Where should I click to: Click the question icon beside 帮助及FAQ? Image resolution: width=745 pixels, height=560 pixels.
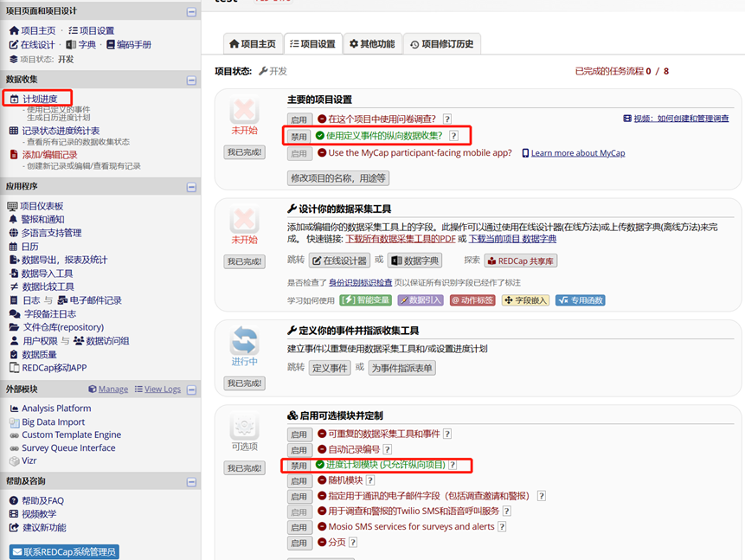pyautogui.click(x=14, y=500)
